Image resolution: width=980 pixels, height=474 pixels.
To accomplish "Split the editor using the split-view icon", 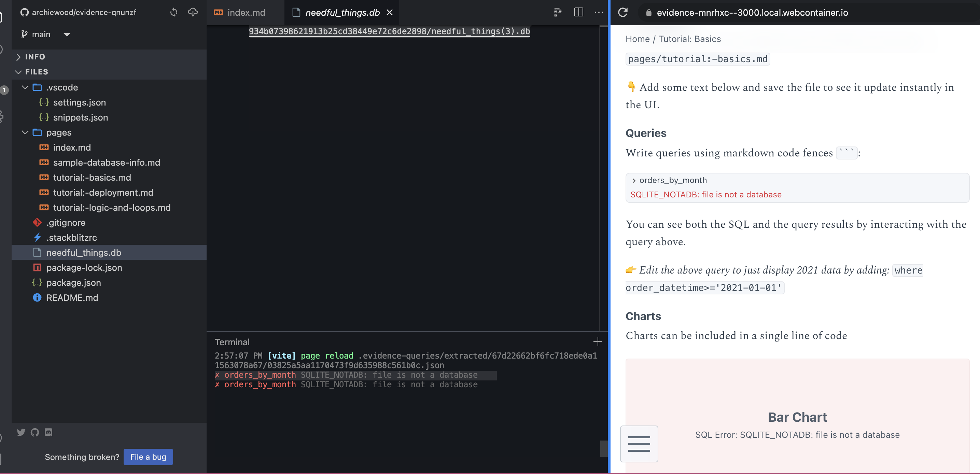I will coord(578,12).
